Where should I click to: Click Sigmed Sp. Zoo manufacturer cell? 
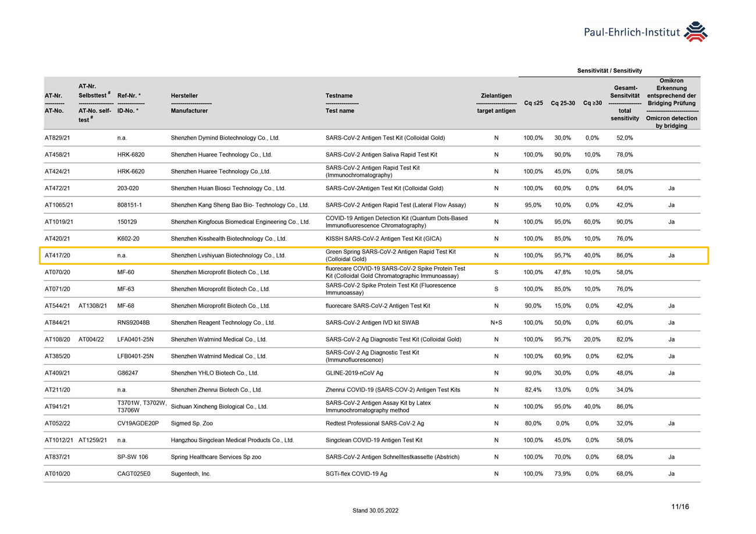coord(191,424)
